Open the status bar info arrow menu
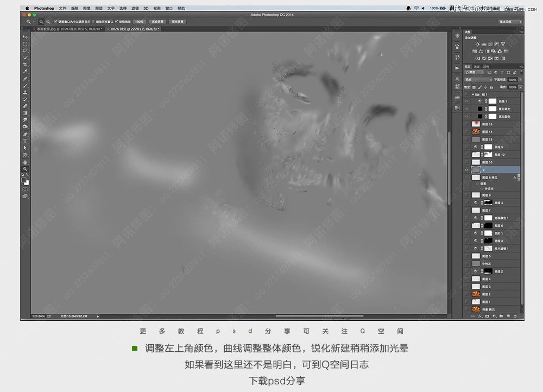543x392 pixels. (98, 316)
